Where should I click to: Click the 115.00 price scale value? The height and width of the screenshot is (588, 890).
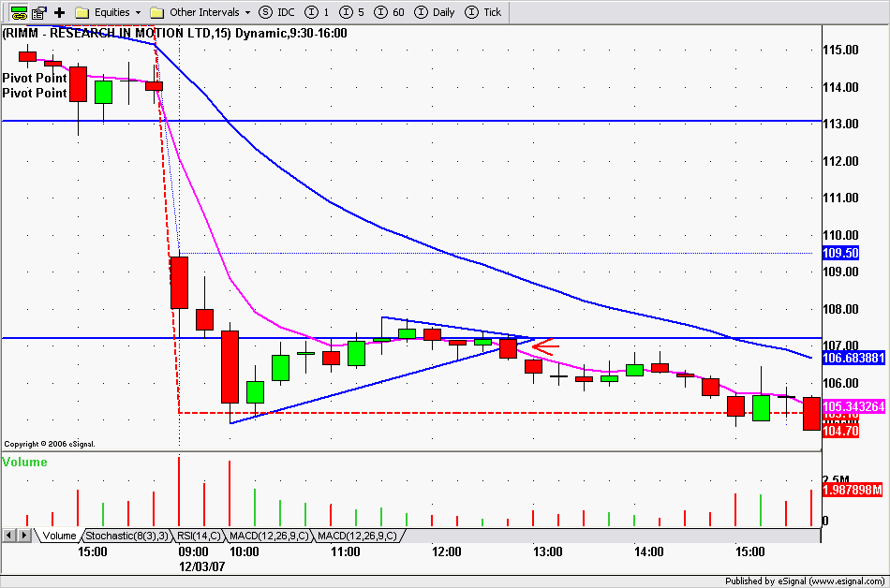[x=840, y=50]
